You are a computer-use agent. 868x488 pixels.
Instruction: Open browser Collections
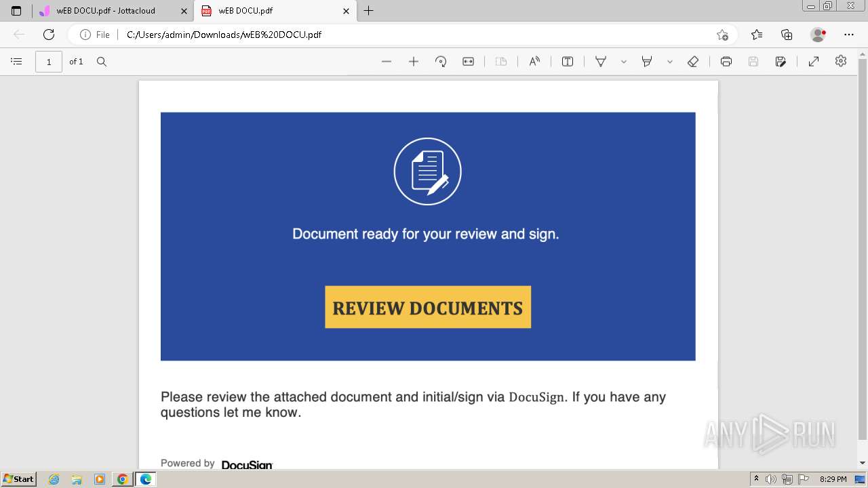point(787,35)
